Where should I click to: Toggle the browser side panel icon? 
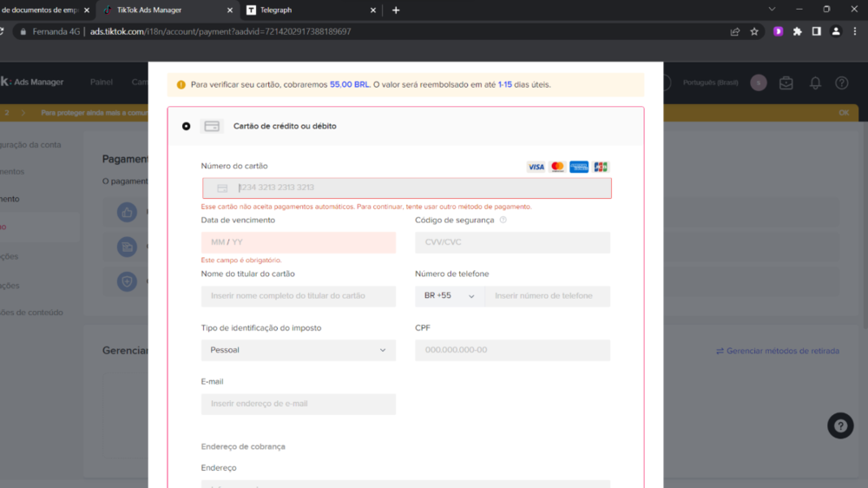tap(817, 31)
